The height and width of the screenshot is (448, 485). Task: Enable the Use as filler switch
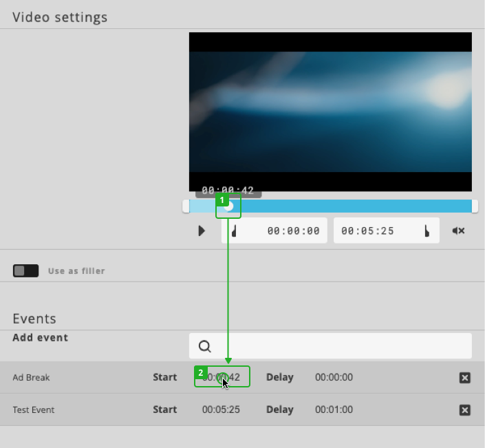(26, 271)
